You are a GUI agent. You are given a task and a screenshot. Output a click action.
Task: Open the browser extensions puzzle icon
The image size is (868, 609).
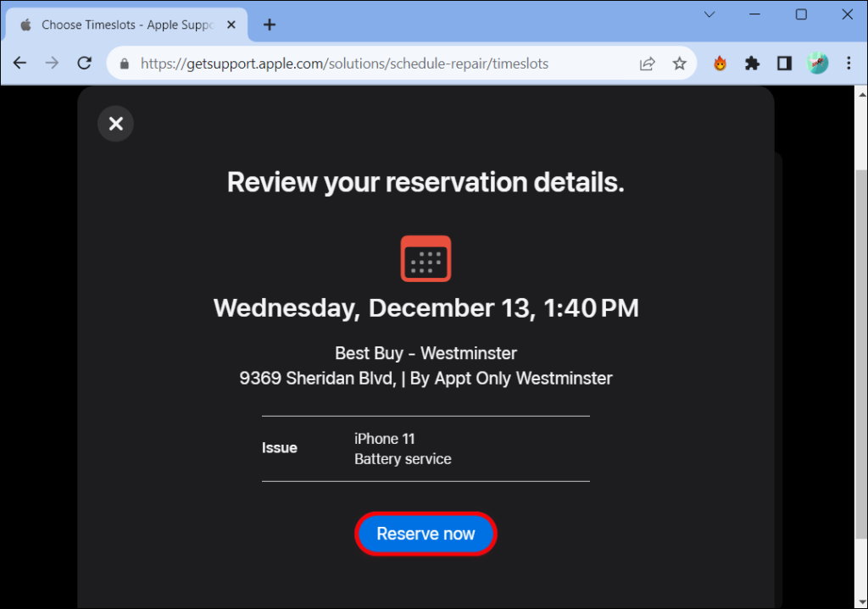pos(752,63)
